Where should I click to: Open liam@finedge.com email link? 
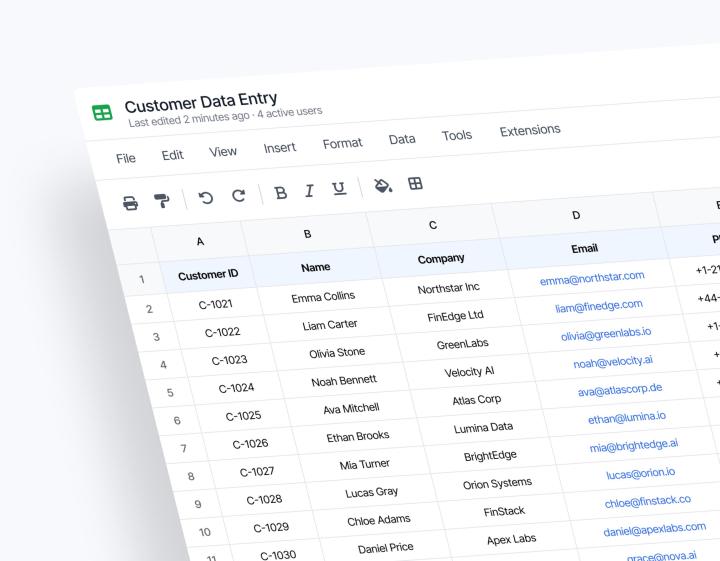(599, 306)
